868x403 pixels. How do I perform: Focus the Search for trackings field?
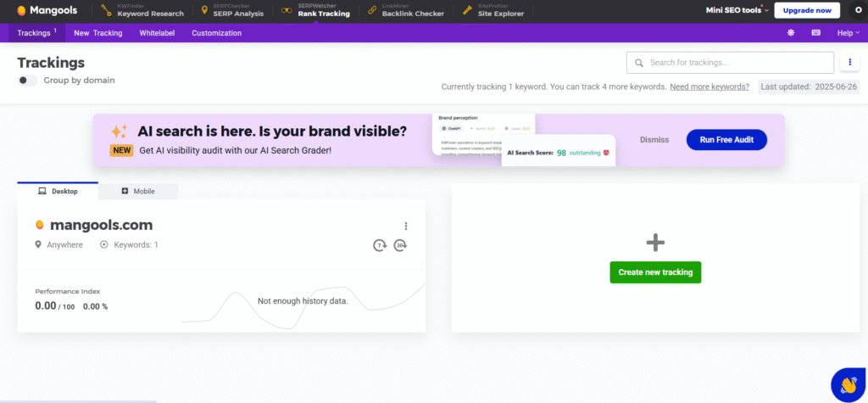coord(730,63)
